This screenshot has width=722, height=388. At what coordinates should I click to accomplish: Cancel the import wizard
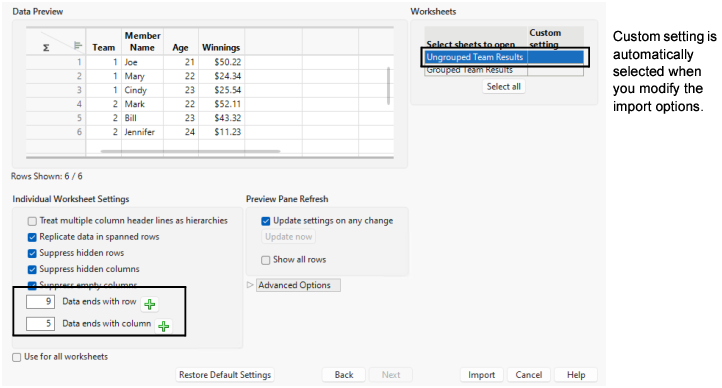click(529, 375)
